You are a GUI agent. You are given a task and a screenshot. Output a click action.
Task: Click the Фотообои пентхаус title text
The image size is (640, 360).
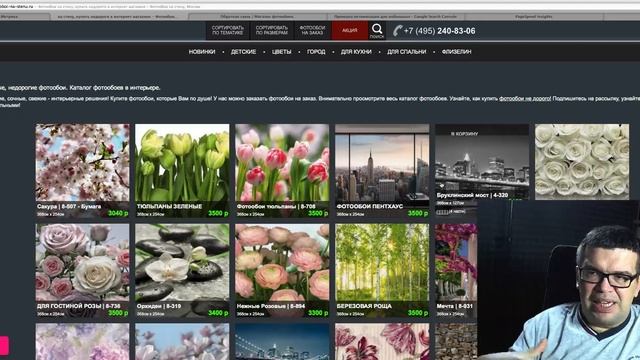point(370,206)
